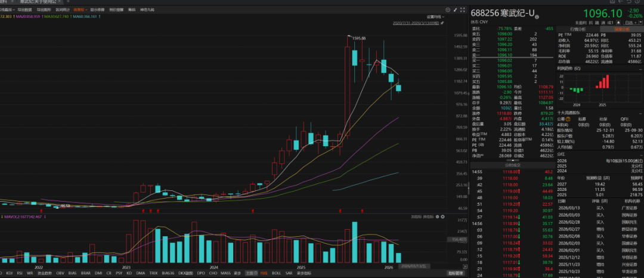Select the RSI indicator tab
This screenshot has width=644, height=278.
click(20, 273)
